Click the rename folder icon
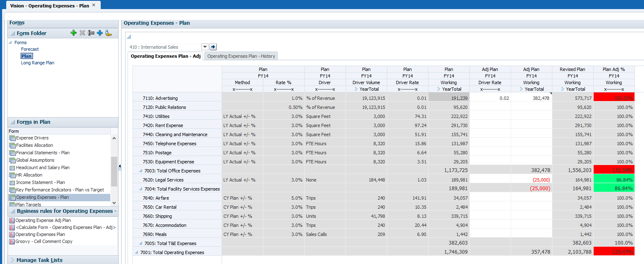644x264 pixels. 91,33
